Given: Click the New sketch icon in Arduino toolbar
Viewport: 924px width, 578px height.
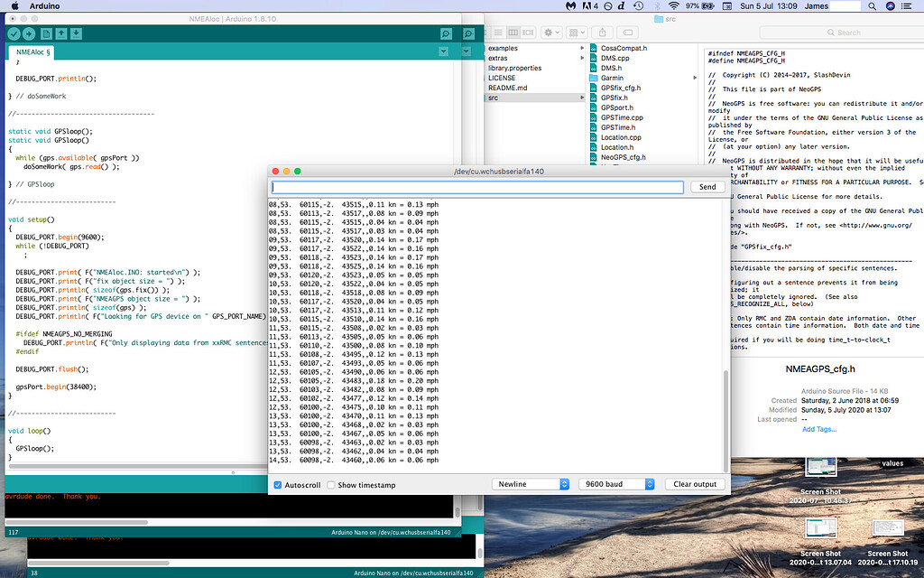Looking at the screenshot, I should 46,33.
